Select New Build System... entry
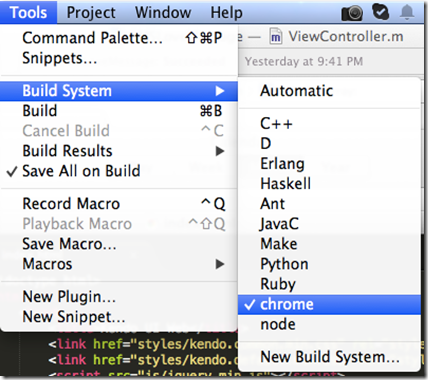Viewport: 428px width, 380px height. point(329,357)
